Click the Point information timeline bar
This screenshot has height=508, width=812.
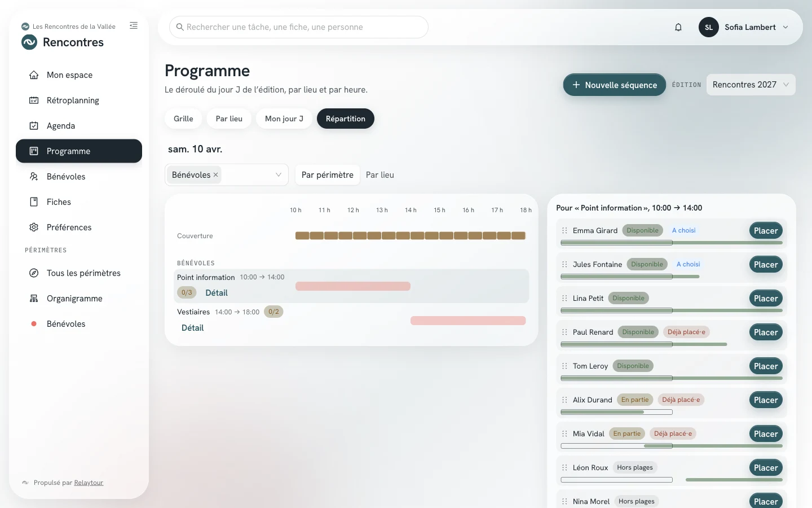coord(353,286)
